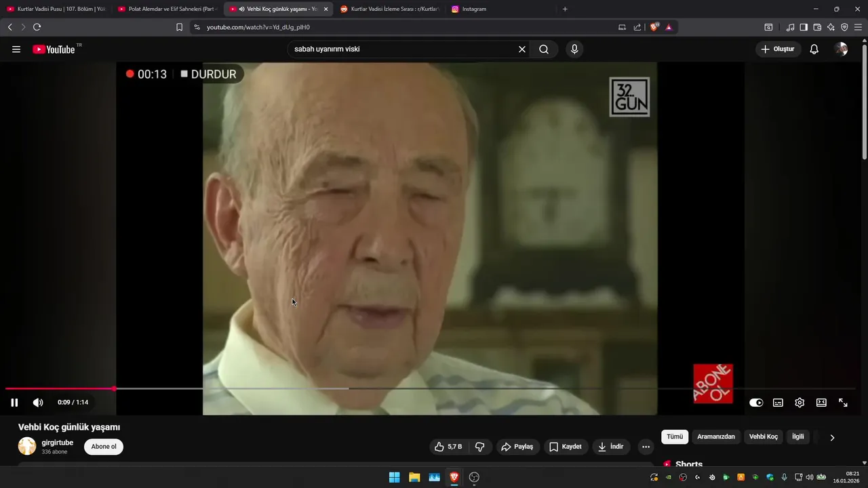Open Brave Shields lion icon

[654, 27]
